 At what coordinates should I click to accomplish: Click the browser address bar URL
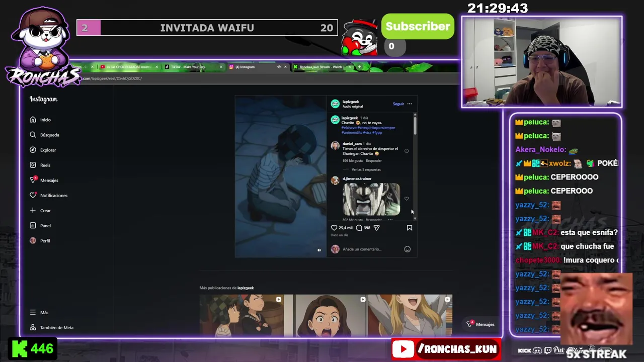(112, 78)
